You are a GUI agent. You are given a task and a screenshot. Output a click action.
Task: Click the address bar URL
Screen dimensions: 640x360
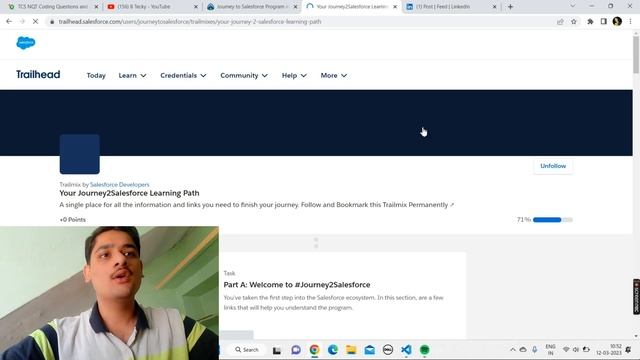(x=190, y=22)
